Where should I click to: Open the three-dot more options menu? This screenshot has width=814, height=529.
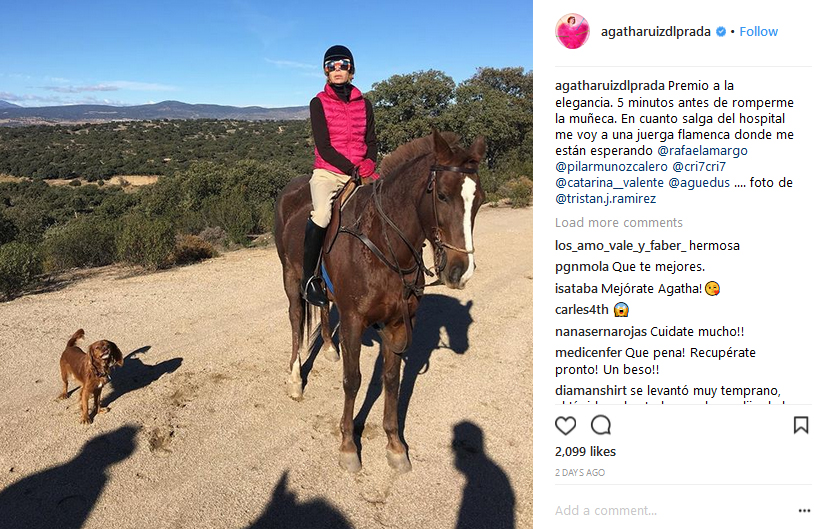pos(804,511)
